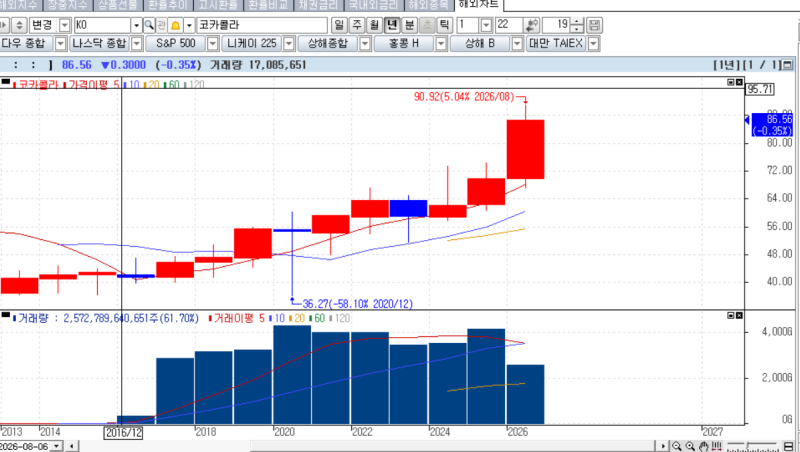Minimize the price chart panel
This screenshot has height=452, width=800.
click(x=731, y=82)
